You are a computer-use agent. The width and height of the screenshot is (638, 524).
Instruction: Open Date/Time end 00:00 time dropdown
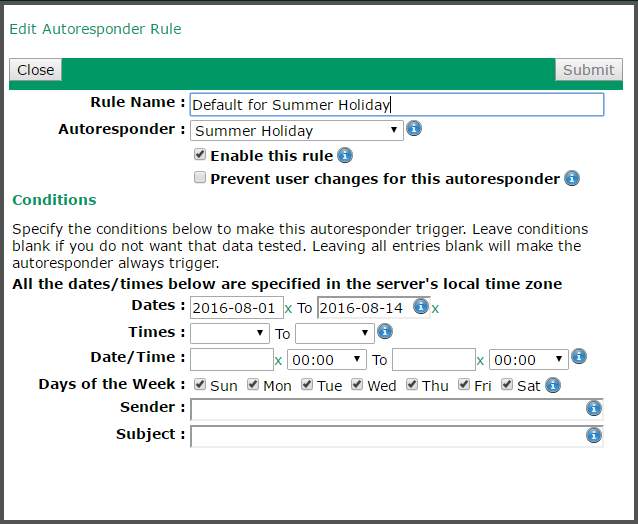529,360
